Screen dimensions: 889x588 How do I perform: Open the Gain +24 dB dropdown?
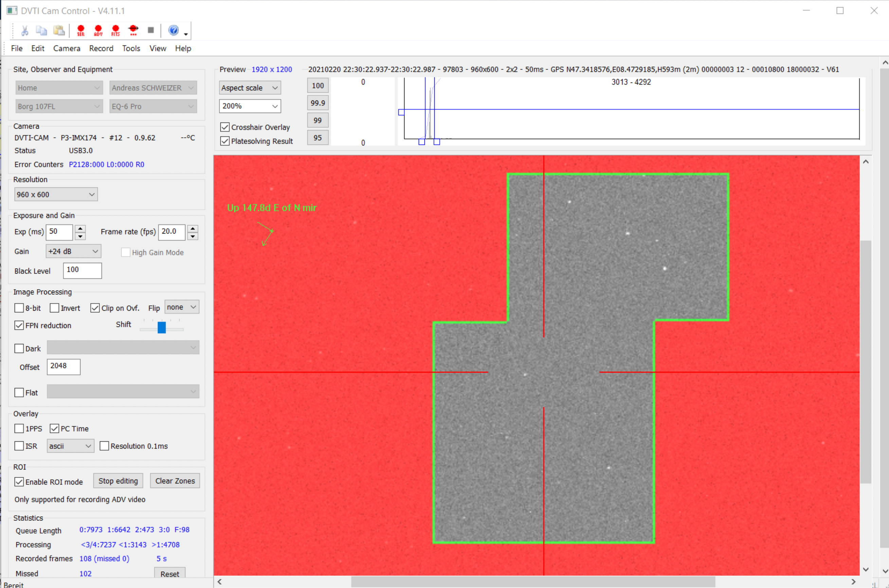pos(73,251)
